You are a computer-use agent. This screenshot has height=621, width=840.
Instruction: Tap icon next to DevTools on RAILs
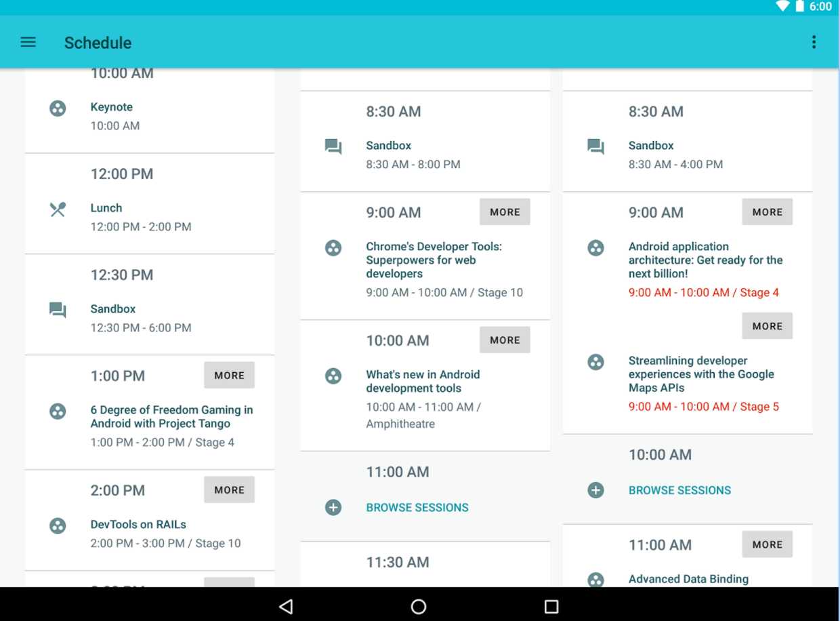pos(58,525)
